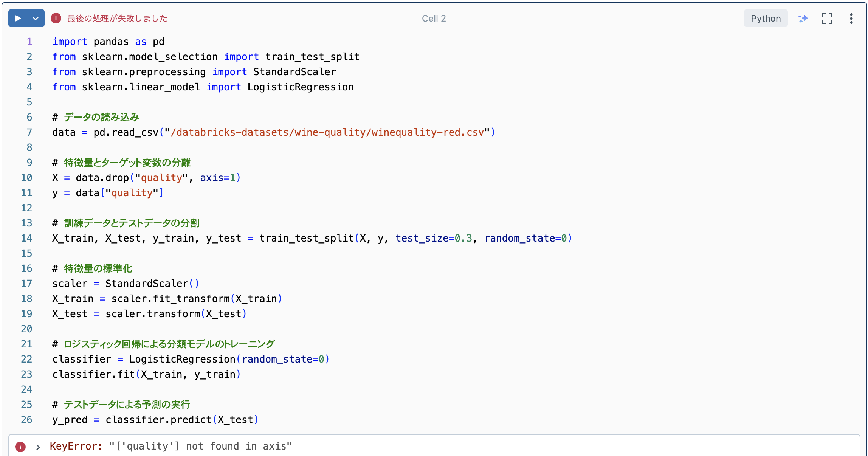The width and height of the screenshot is (868, 456).
Task: Click the red error info icon in the toolbar
Action: pos(55,18)
